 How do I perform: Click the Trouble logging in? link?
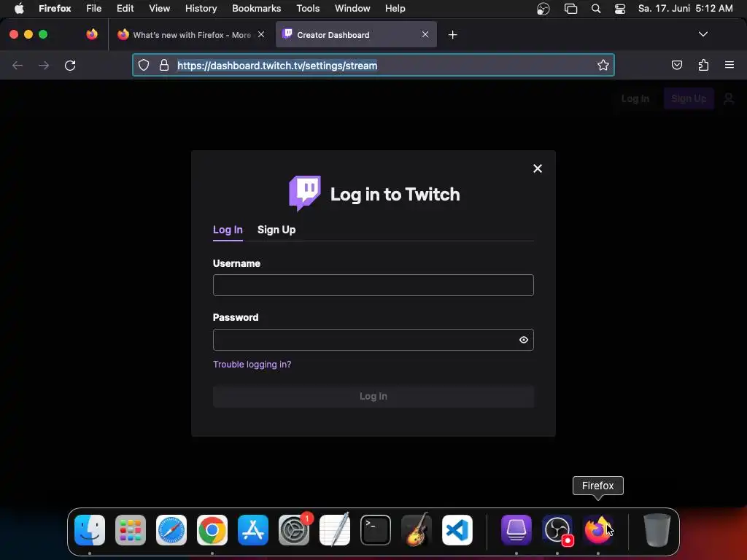pyautogui.click(x=252, y=365)
